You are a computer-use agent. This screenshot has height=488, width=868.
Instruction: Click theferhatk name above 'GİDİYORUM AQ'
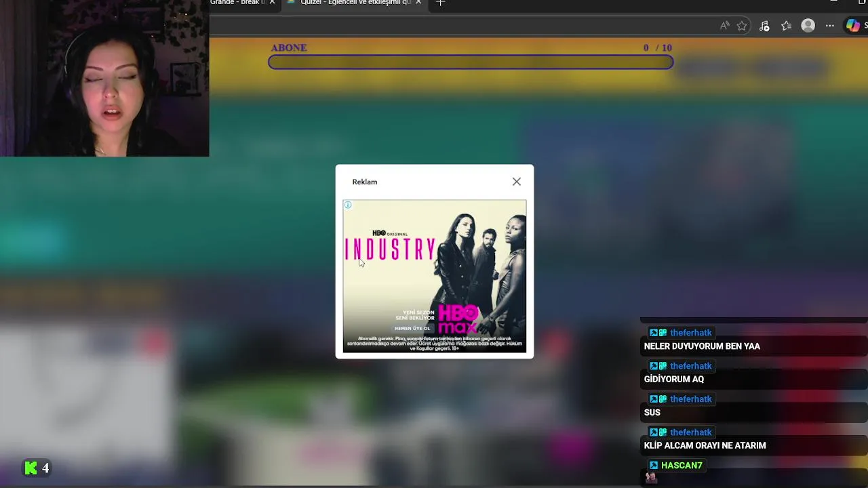pos(691,366)
